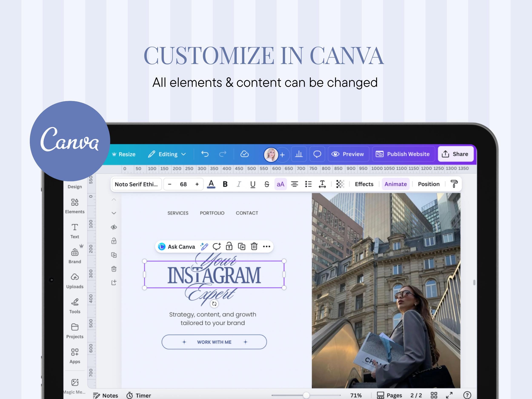Expand the Editing mode dropdown
The height and width of the screenshot is (399, 532).
[x=167, y=154]
